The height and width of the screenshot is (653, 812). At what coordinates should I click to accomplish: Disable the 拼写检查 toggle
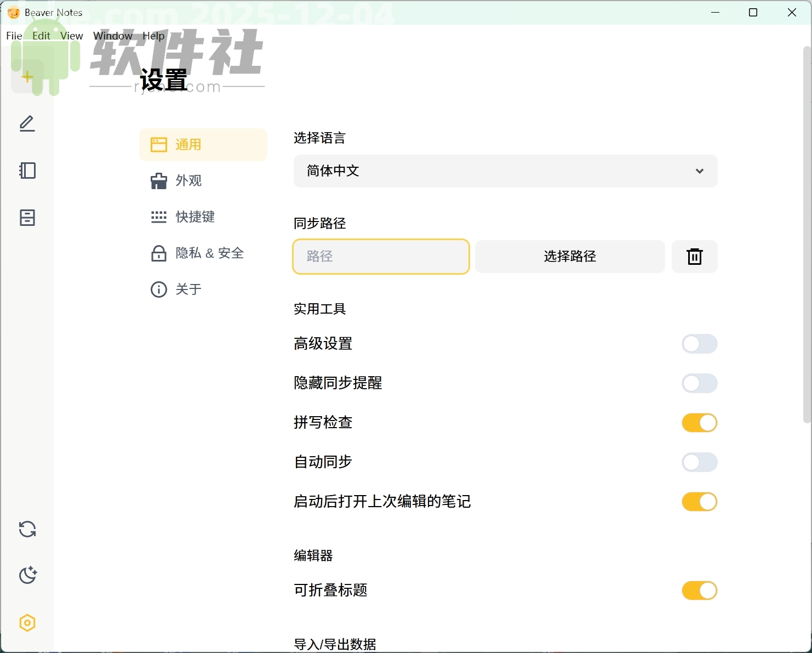699,423
